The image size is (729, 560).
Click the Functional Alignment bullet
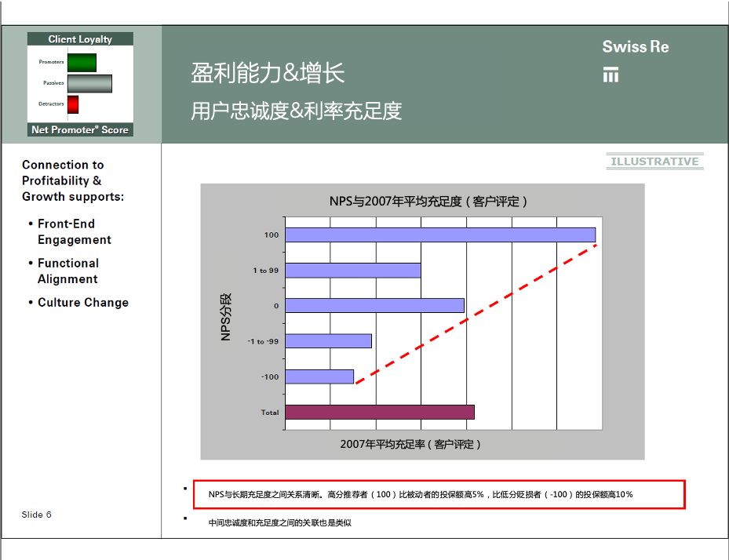(x=68, y=271)
